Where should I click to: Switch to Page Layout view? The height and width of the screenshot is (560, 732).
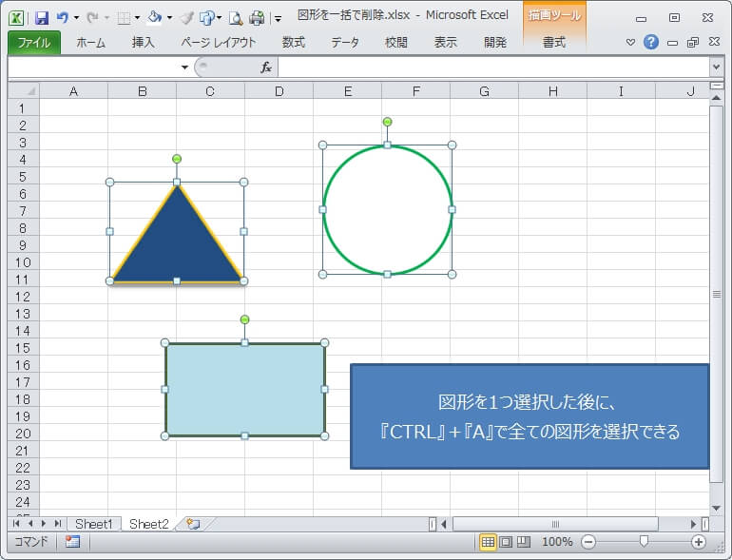point(506,542)
